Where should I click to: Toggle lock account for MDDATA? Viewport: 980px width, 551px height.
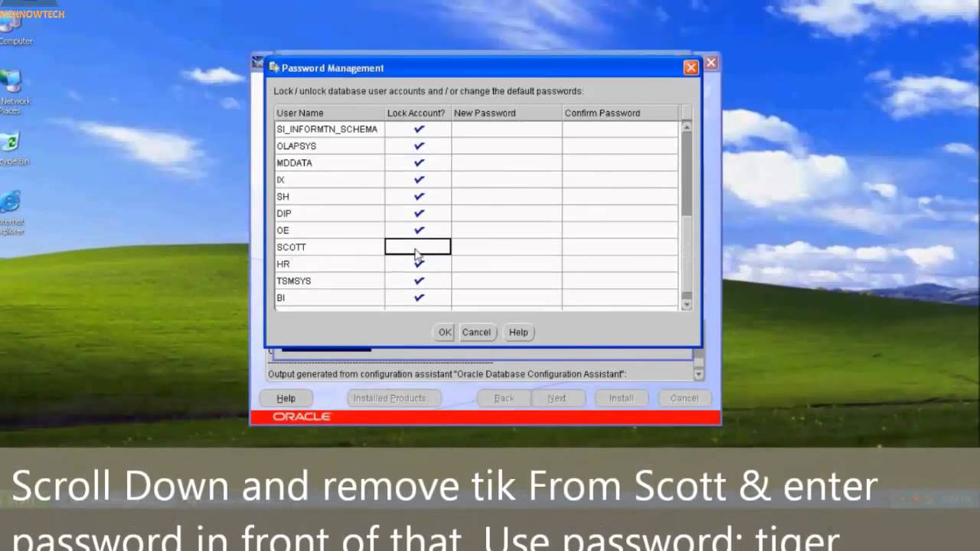click(x=418, y=163)
